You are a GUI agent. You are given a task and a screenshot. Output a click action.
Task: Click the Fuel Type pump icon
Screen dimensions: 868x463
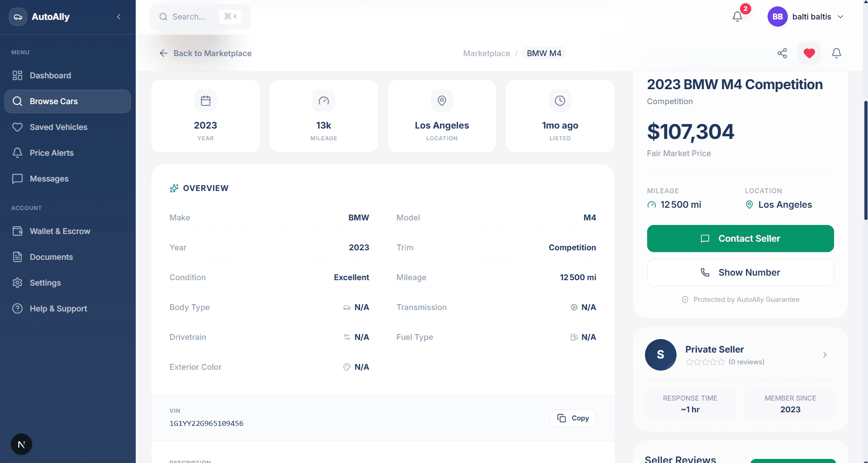[574, 337]
